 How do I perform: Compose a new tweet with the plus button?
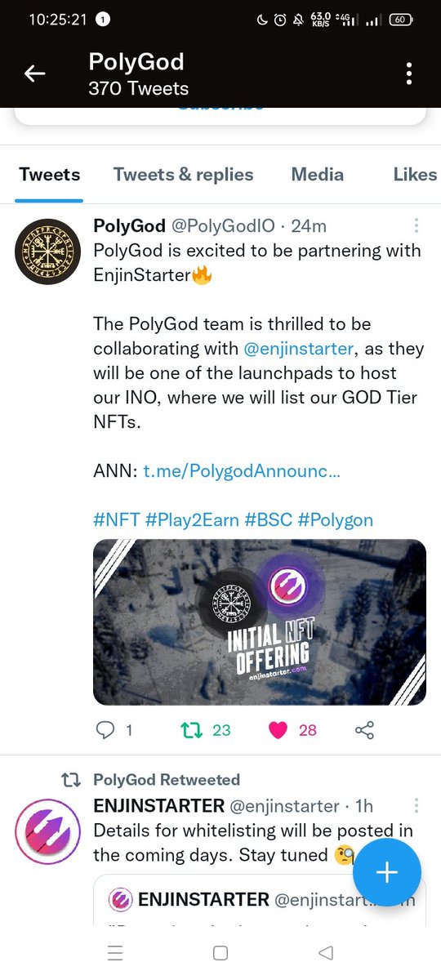[386, 872]
